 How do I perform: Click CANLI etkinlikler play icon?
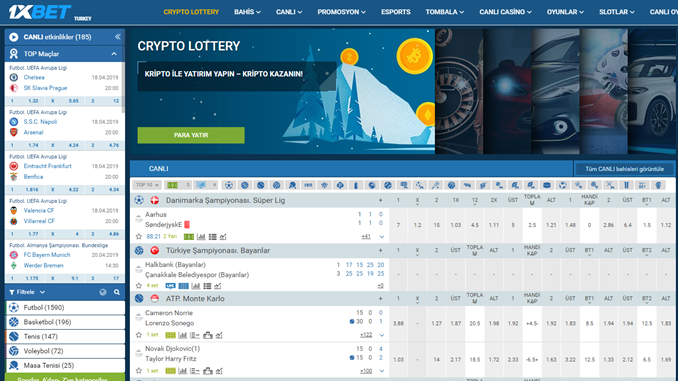tap(14, 37)
